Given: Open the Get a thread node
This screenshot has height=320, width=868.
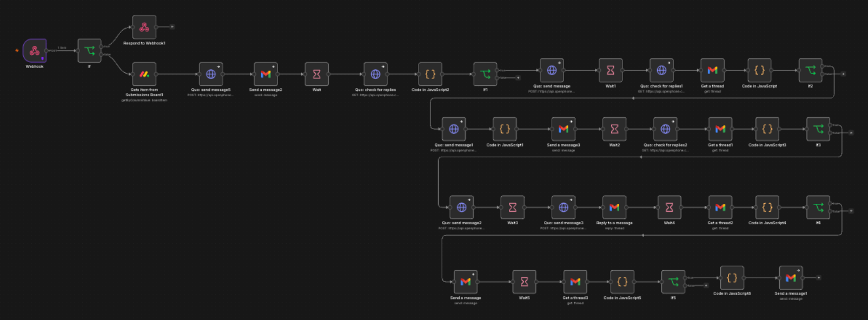Looking at the screenshot, I should (x=712, y=70).
